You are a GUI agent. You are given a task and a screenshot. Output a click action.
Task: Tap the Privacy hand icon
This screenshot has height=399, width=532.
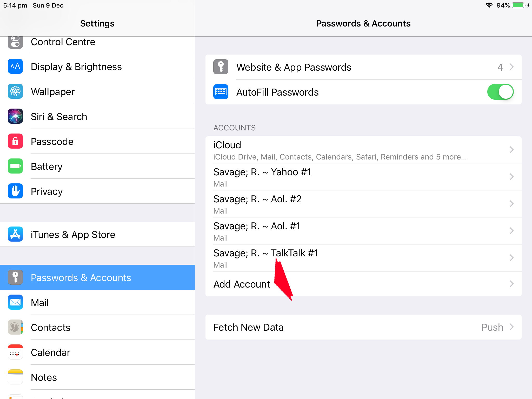(x=15, y=191)
